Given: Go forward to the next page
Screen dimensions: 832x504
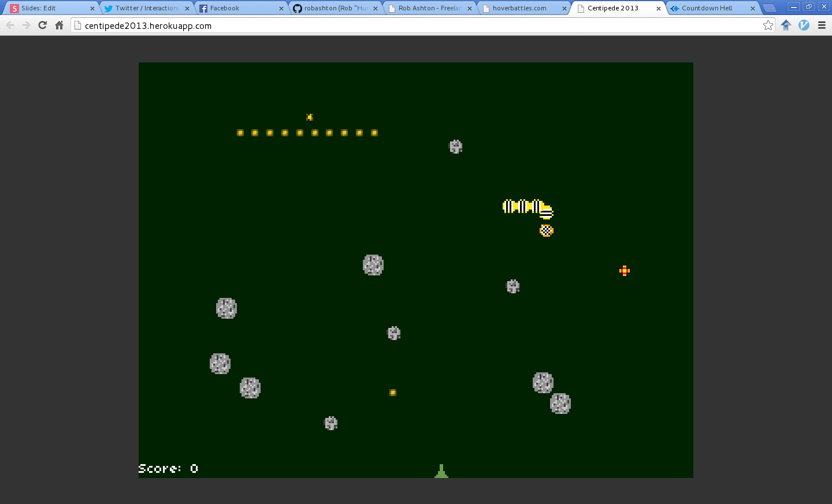Looking at the screenshot, I should (x=26, y=25).
